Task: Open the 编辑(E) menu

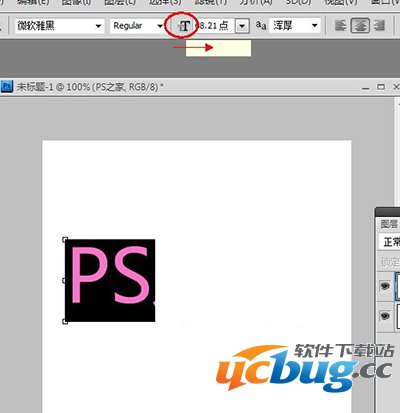Action: tap(33, 2)
